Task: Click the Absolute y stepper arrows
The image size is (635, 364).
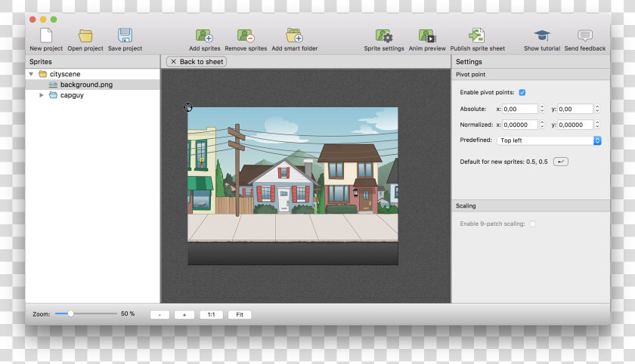Action: [x=597, y=109]
